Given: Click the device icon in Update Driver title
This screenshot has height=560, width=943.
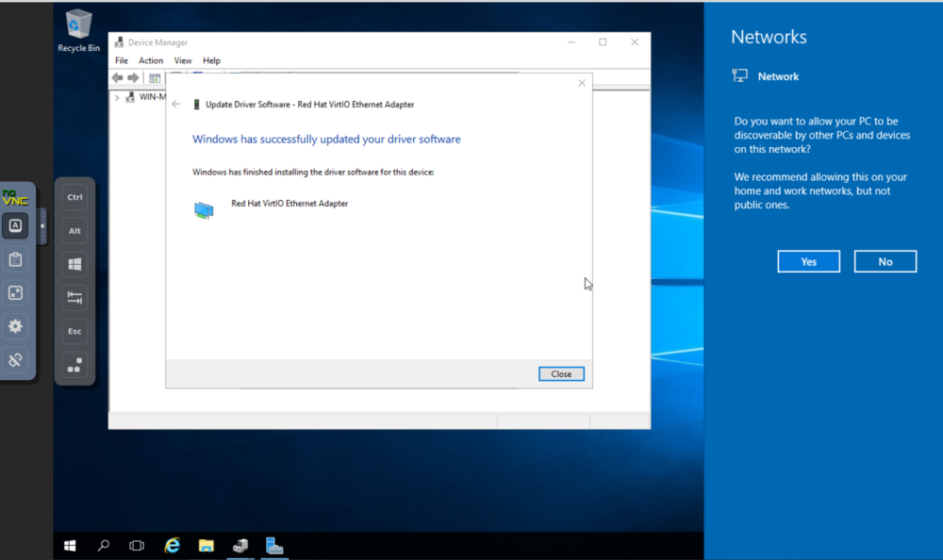Looking at the screenshot, I should pos(196,105).
